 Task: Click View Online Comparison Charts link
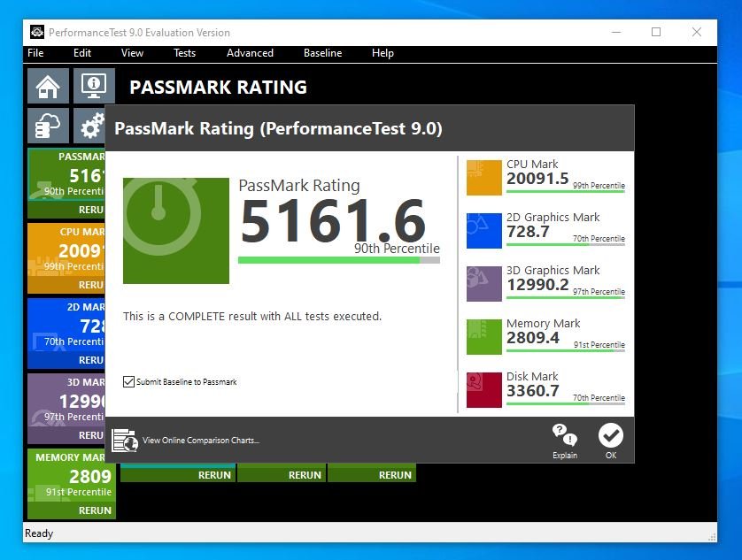point(201,441)
